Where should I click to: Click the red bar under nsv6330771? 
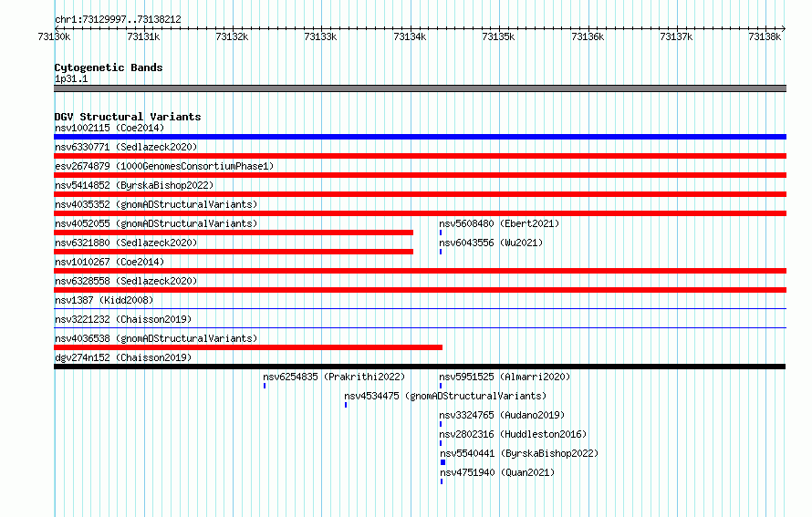pos(420,156)
